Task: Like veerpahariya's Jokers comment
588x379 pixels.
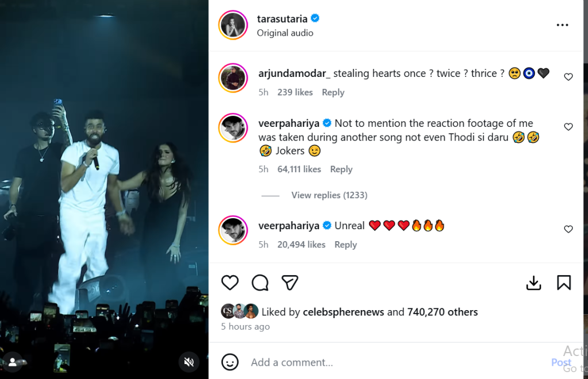Action: click(568, 127)
